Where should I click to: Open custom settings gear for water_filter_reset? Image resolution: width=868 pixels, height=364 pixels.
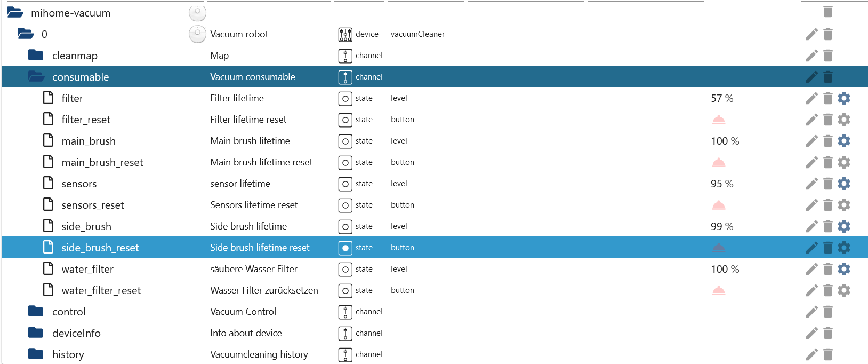tap(843, 290)
